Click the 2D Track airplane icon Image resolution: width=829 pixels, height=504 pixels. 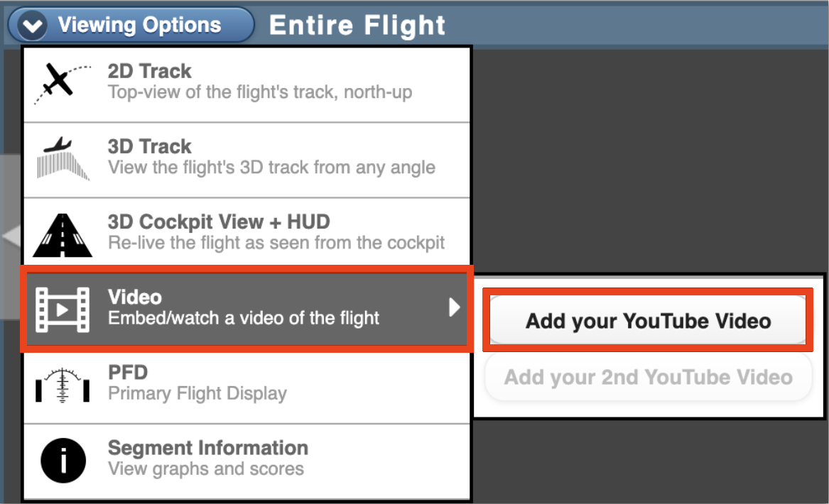(63, 83)
